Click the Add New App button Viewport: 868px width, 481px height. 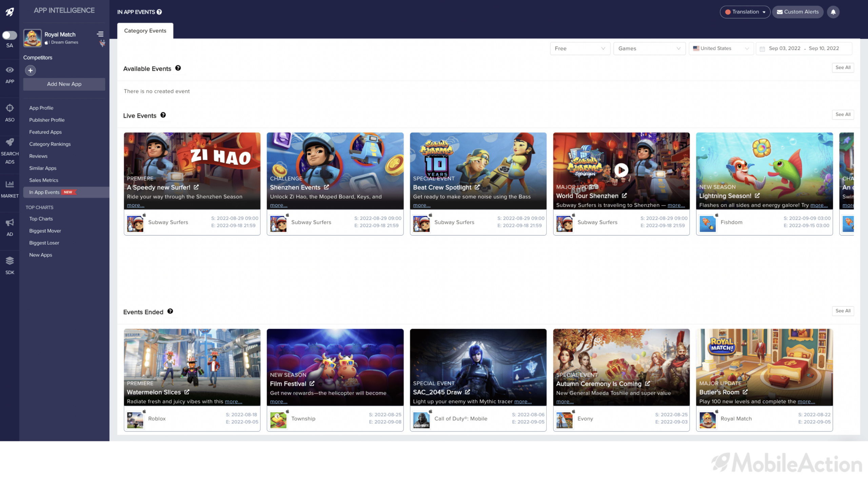[64, 84]
